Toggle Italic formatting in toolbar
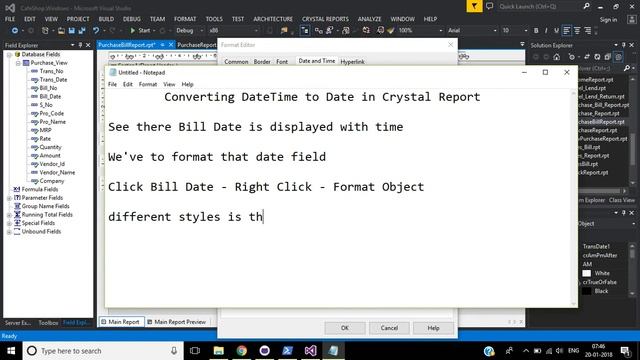This screenshot has height=360, width=640. tap(546, 31)
